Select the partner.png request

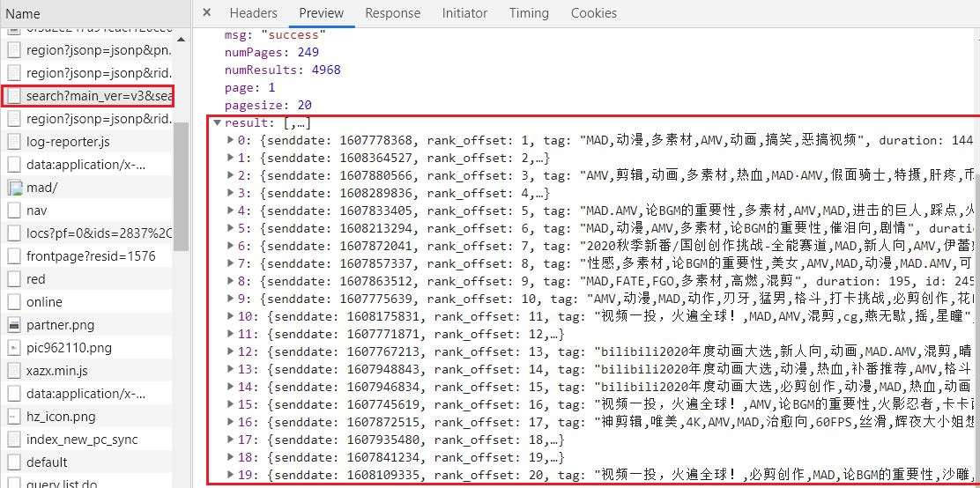point(86,325)
